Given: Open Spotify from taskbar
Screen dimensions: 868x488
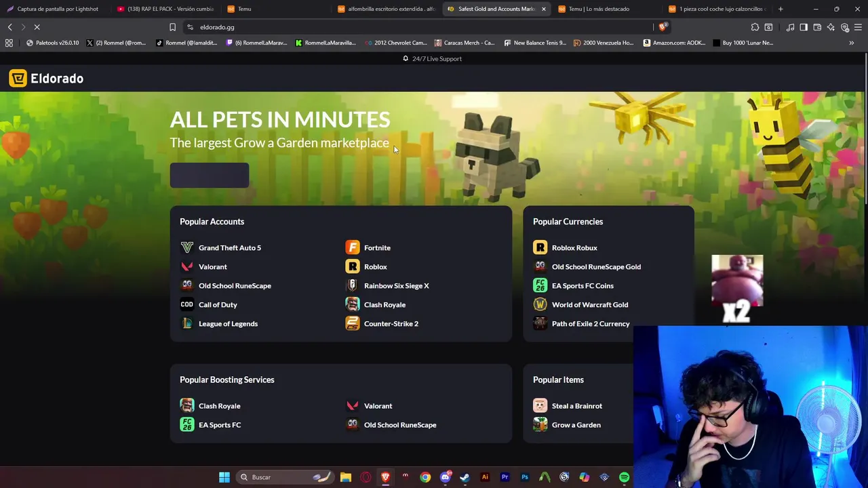Looking at the screenshot, I should 624,477.
